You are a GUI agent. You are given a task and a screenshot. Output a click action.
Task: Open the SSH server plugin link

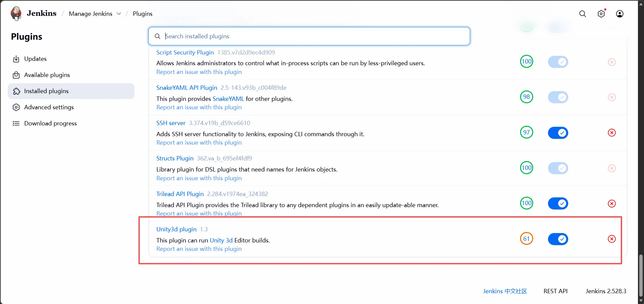tap(171, 123)
